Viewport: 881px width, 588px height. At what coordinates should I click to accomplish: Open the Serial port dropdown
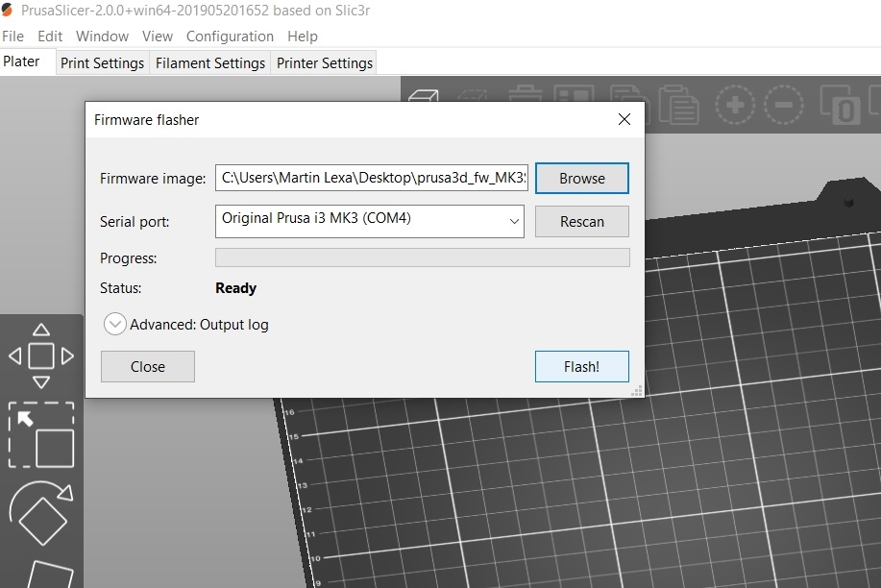pos(369,221)
